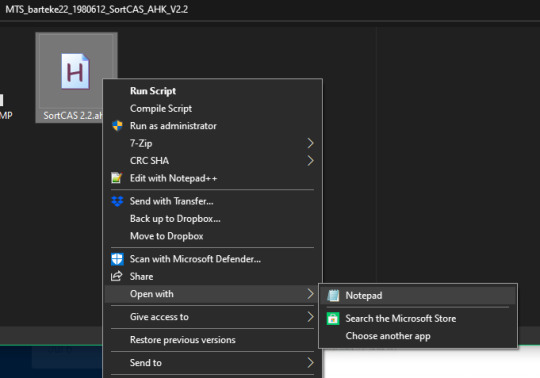
Task: Select Move to Dropbox entry
Action: tap(212, 236)
